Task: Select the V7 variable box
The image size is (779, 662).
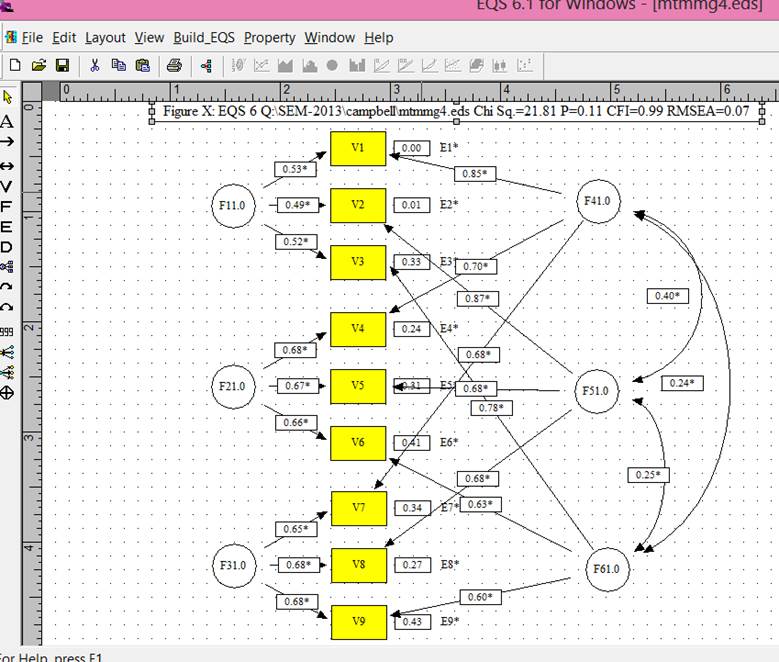Action: click(x=359, y=508)
